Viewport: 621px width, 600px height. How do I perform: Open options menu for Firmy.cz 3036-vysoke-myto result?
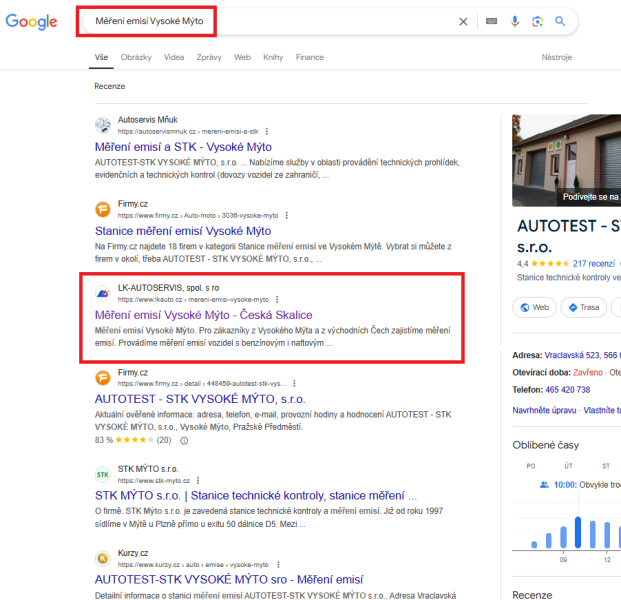pyautogui.click(x=286, y=215)
